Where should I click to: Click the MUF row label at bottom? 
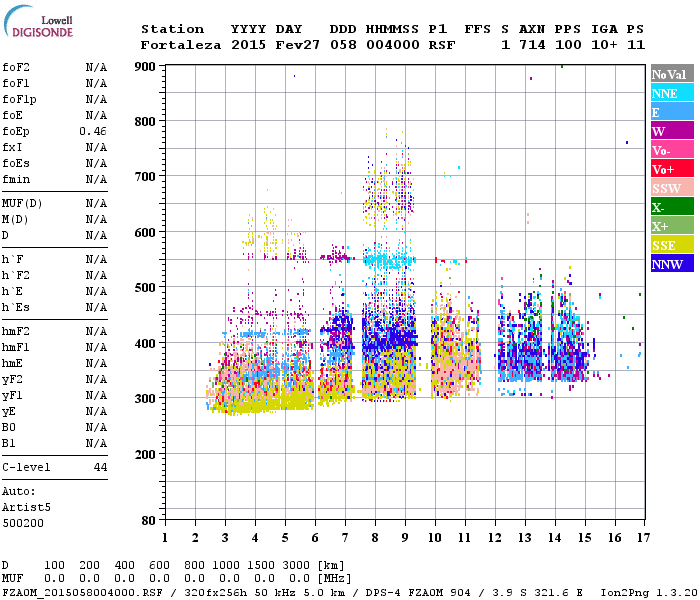click(12, 579)
